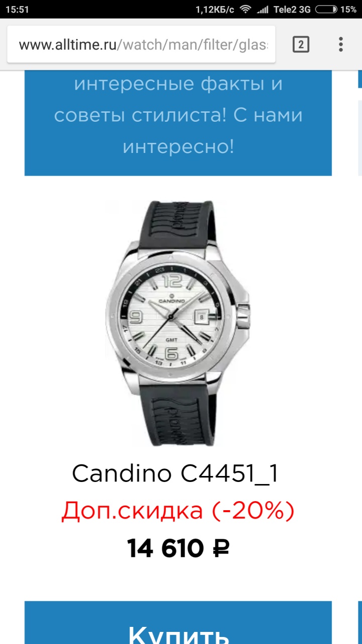Tap the red Доп.скидка (-20%) label

pyautogui.click(x=178, y=512)
